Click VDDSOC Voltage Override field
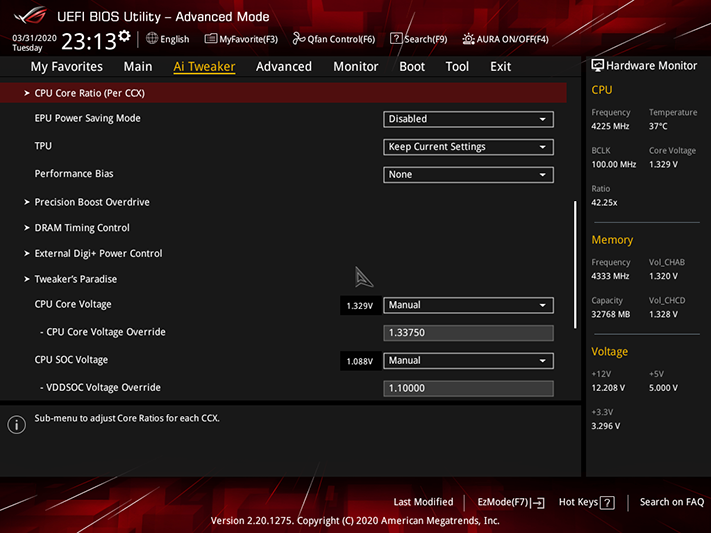 pos(468,388)
